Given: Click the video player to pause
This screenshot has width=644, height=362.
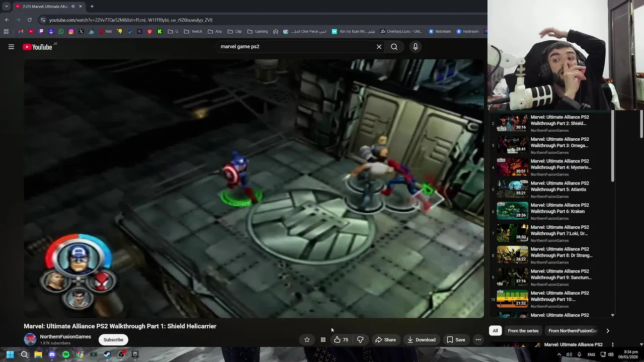Looking at the screenshot, I should 254,189.
